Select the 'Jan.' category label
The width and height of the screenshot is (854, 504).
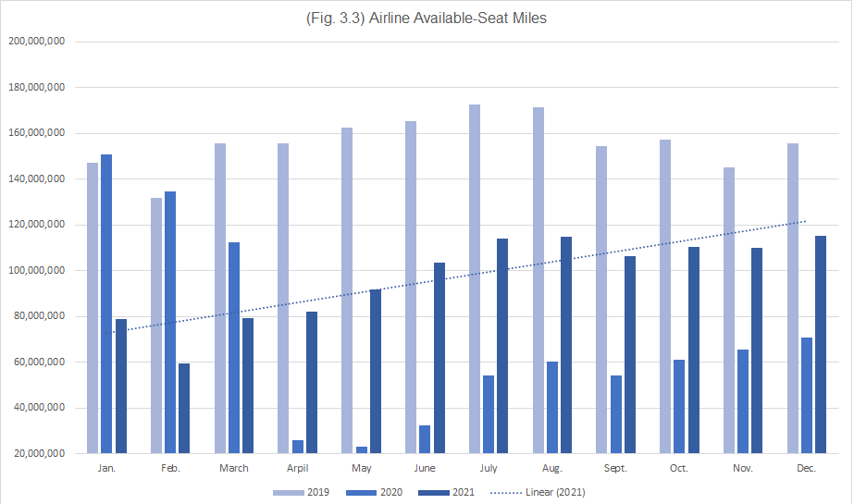106,468
